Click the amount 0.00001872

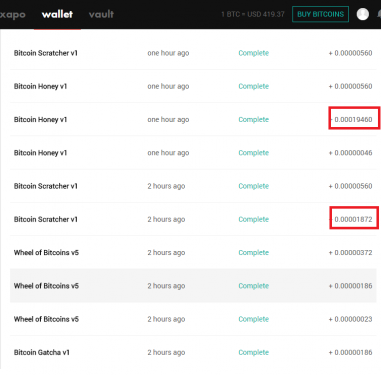353,219
